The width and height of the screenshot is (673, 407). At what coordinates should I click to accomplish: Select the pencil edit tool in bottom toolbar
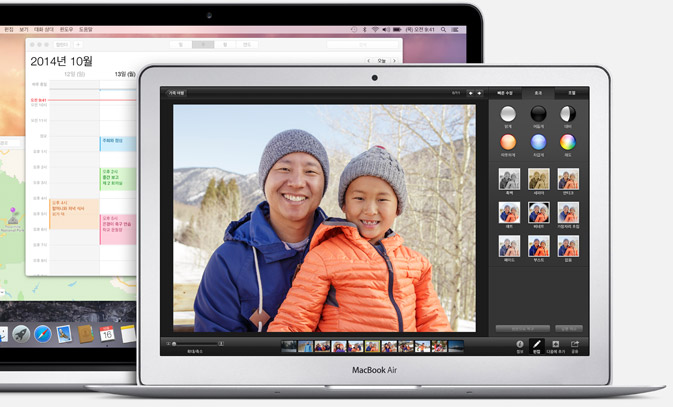coord(537,346)
